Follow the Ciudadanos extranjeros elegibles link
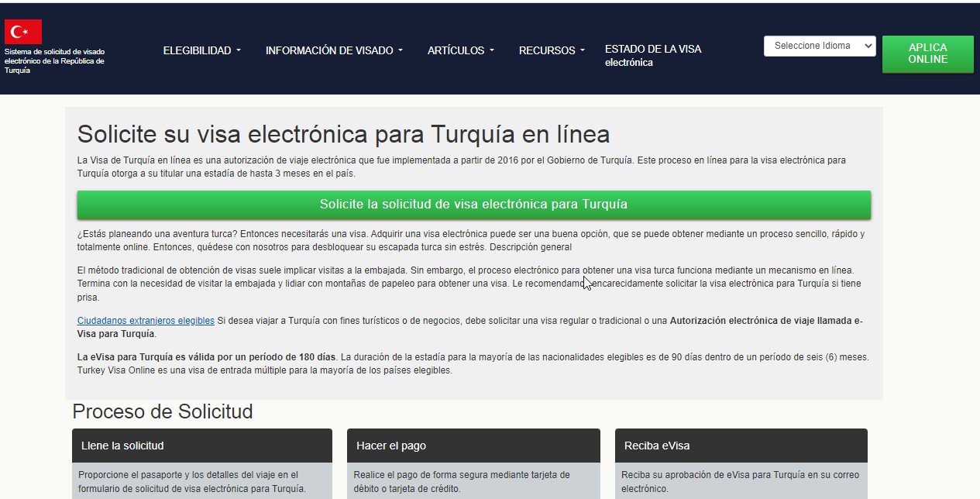 [146, 321]
